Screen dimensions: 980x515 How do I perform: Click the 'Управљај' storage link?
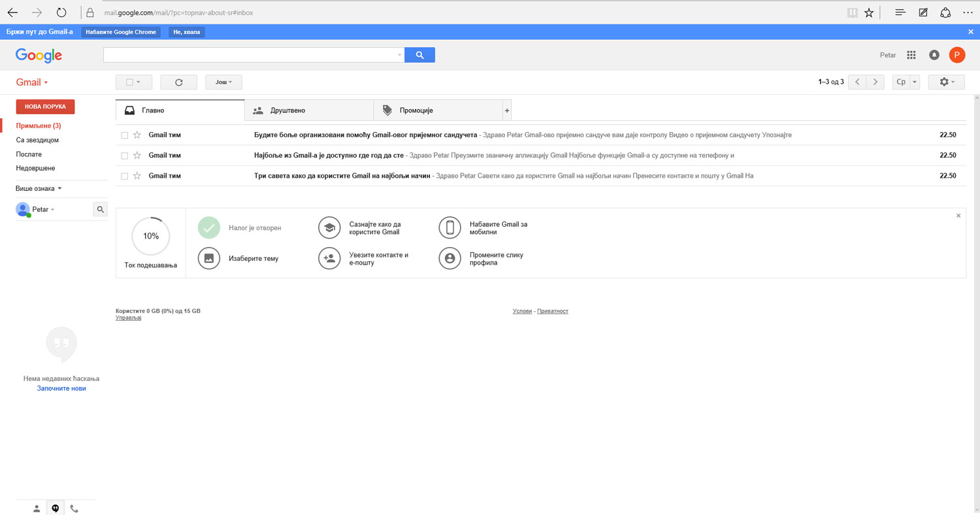click(x=128, y=318)
